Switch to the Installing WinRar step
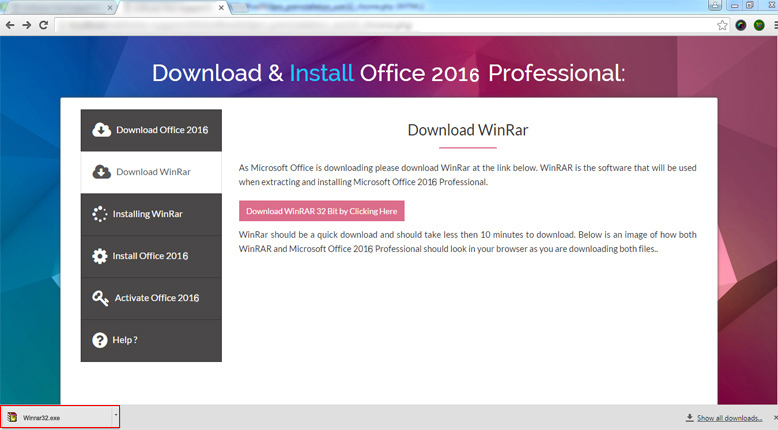Image resolution: width=778 pixels, height=430 pixels. click(151, 214)
